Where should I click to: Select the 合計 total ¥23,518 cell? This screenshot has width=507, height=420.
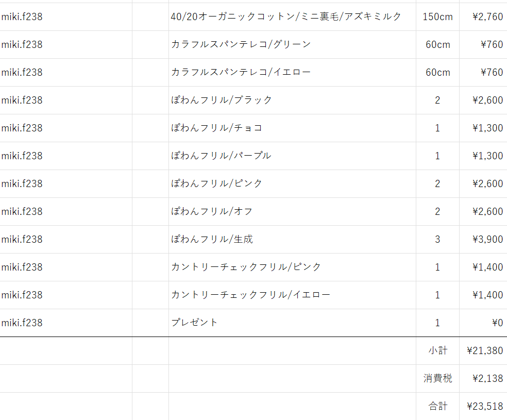tap(483, 407)
